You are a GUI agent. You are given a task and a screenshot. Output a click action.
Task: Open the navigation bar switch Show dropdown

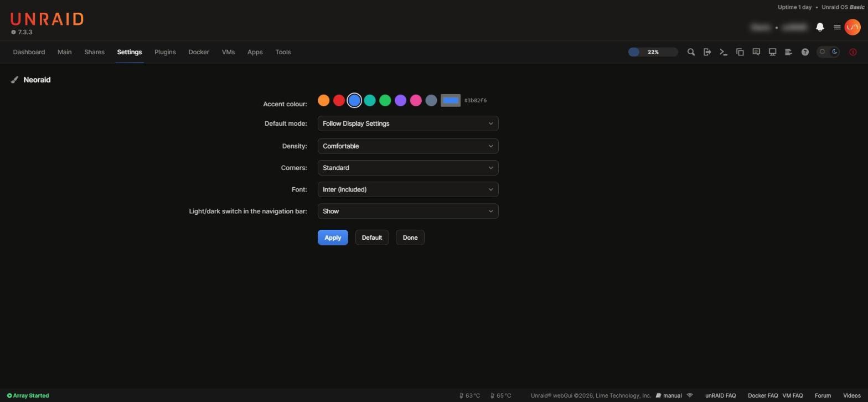tap(408, 211)
